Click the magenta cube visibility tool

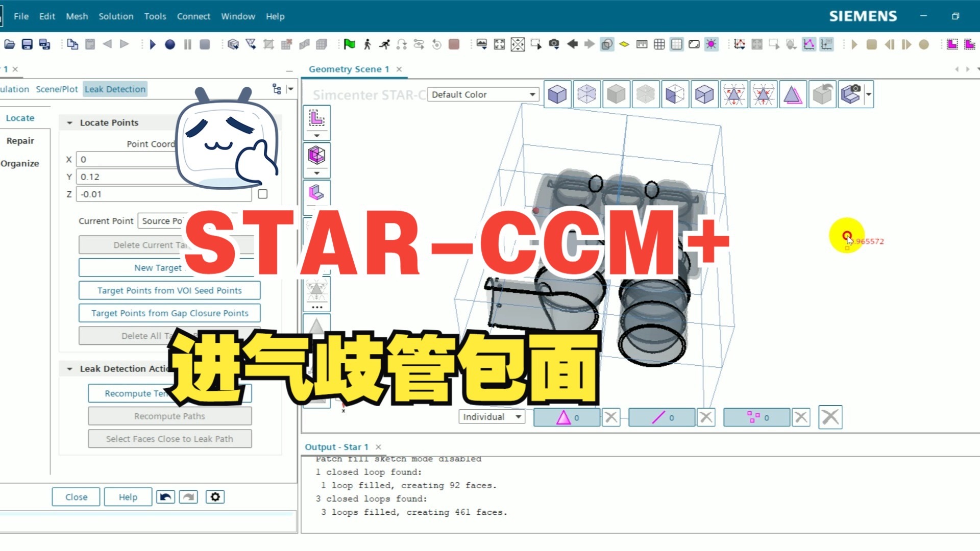(x=316, y=155)
